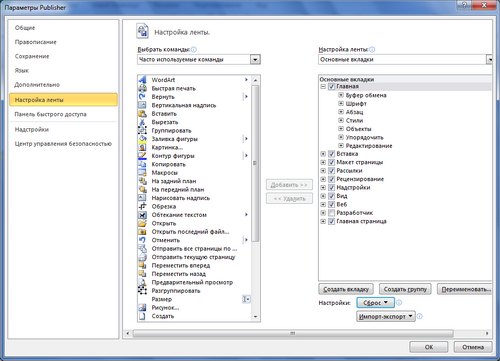The width and height of the screenshot is (500, 361).
Task: Click the commands list vertical scrollbar thumb
Action: [255, 163]
